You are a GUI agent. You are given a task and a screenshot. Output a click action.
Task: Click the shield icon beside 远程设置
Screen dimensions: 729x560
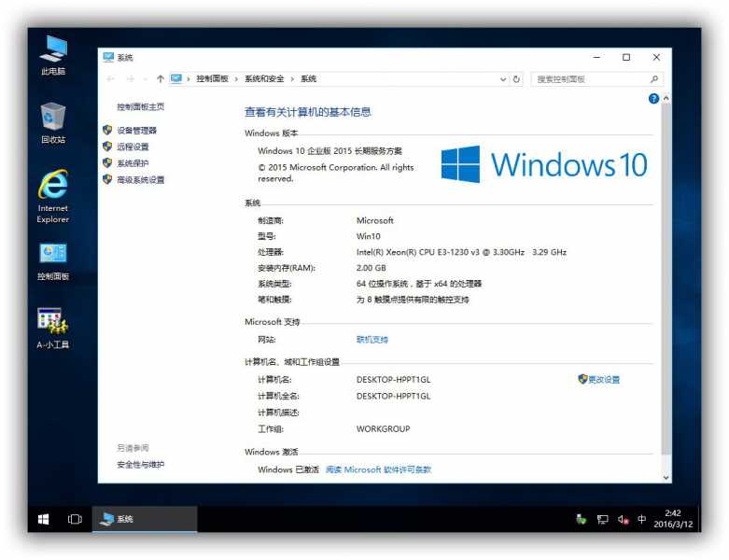(107, 147)
